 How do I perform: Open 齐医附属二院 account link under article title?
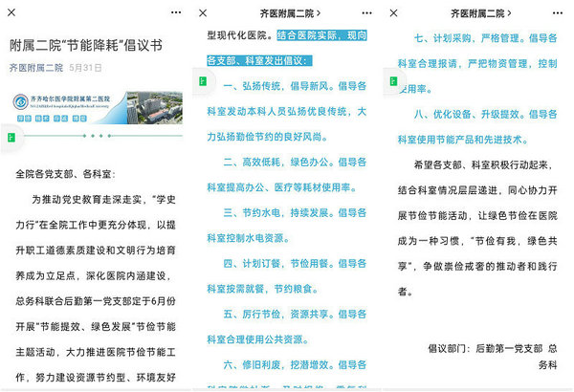click(36, 68)
